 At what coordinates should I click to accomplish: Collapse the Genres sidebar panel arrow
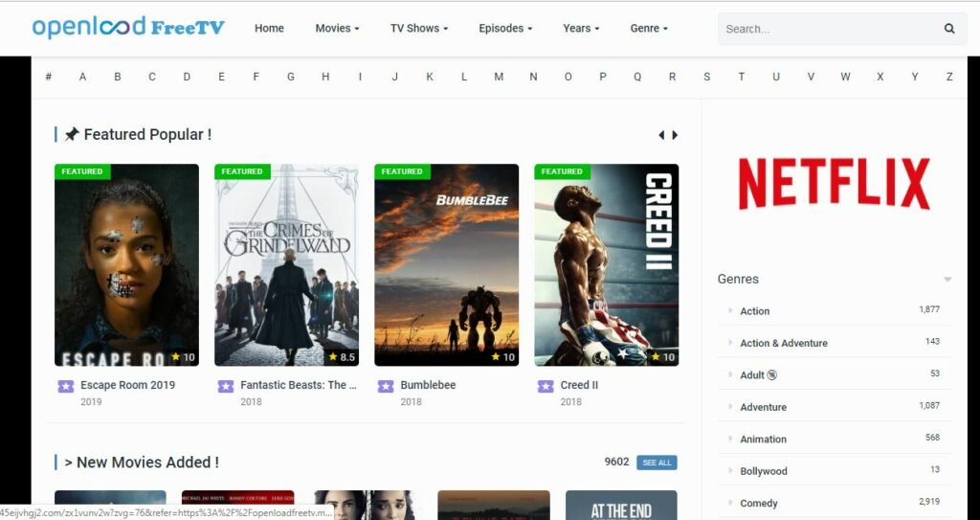[x=947, y=280]
